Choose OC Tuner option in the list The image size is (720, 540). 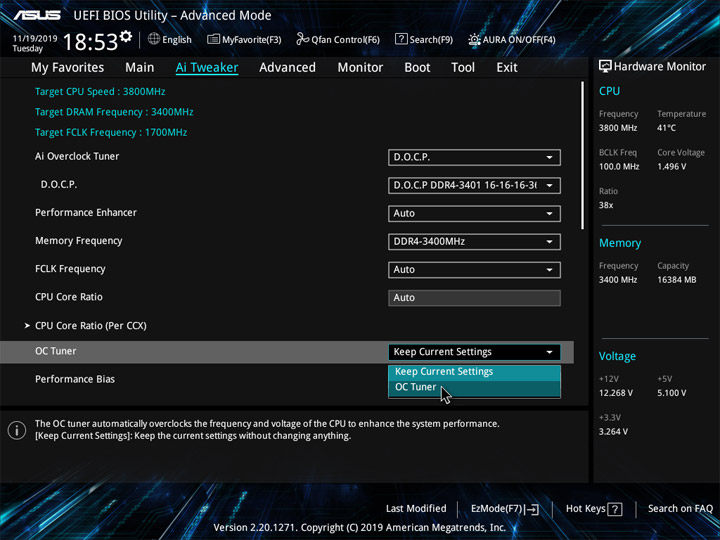(474, 387)
